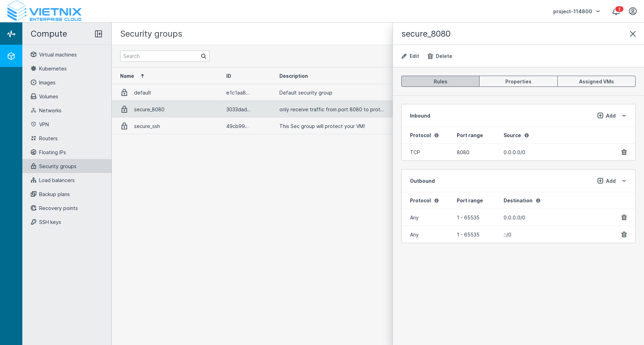The height and width of the screenshot is (345, 644).
Task: Delete the TCP 8080 inbound rule
Action: point(624,152)
